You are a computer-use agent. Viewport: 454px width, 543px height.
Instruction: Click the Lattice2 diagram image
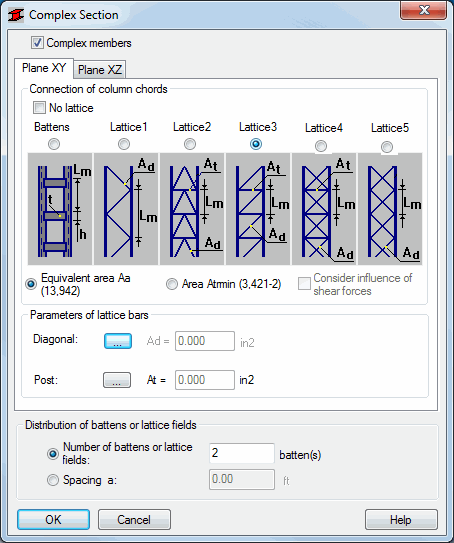[192, 209]
